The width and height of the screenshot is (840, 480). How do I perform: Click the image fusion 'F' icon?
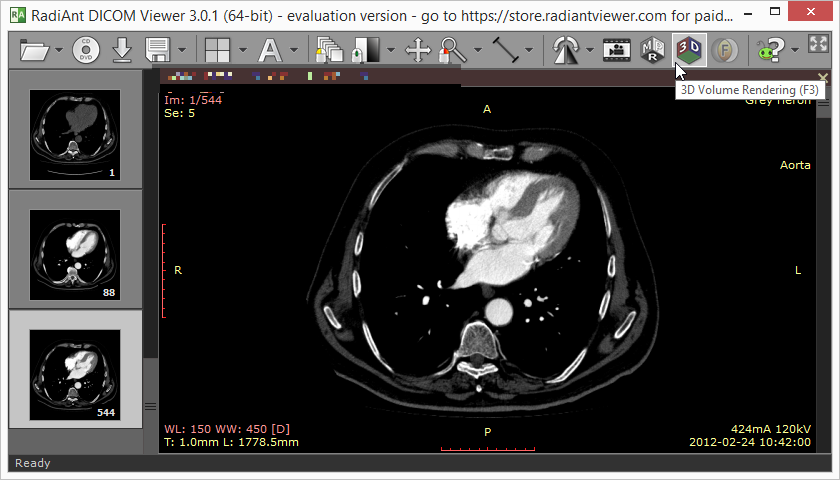[725, 50]
